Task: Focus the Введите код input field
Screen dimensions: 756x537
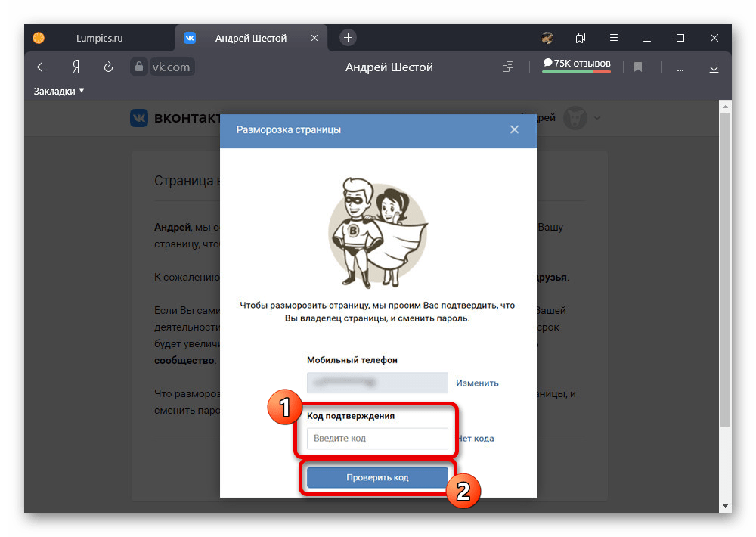Action: (377, 438)
